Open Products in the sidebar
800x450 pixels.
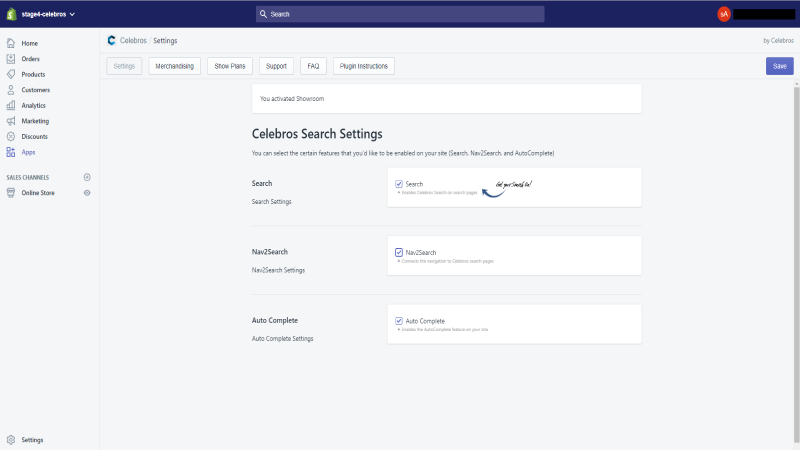click(x=33, y=74)
